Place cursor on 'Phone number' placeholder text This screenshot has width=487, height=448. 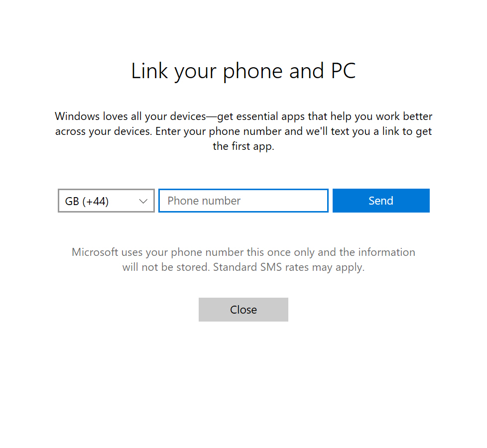[x=204, y=201]
